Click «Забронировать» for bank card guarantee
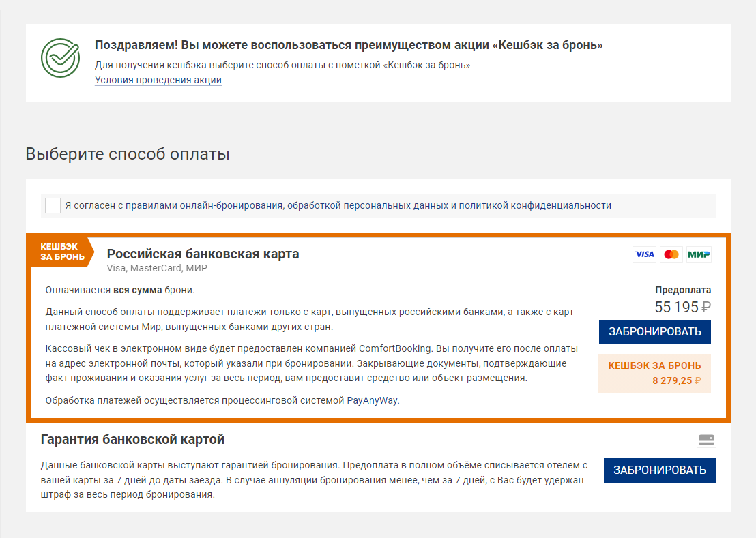756x538 pixels. 660,470
